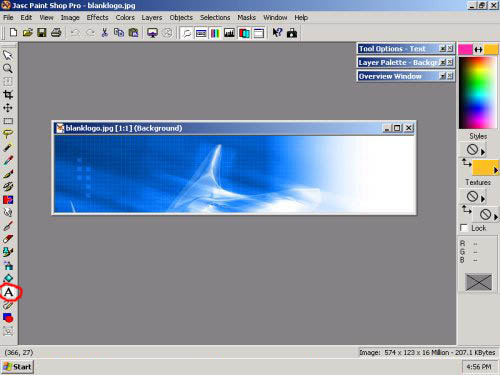Choose the Crop tool
Viewport: 500px width, 375px height.
coord(8,95)
